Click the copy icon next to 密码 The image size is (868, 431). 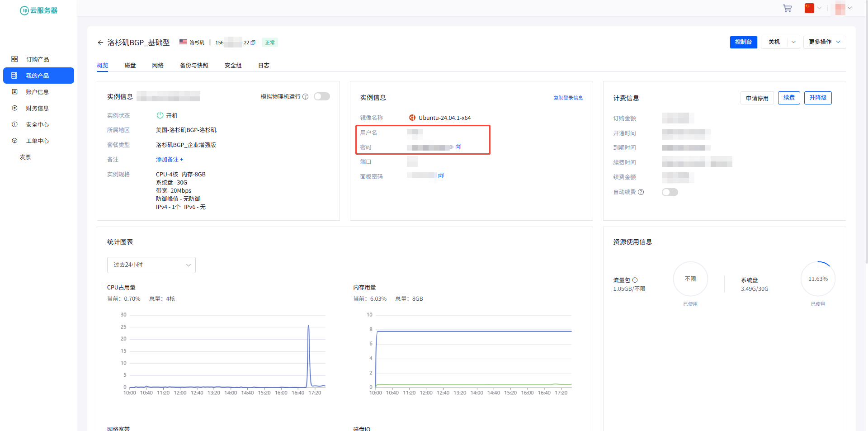coord(458,147)
